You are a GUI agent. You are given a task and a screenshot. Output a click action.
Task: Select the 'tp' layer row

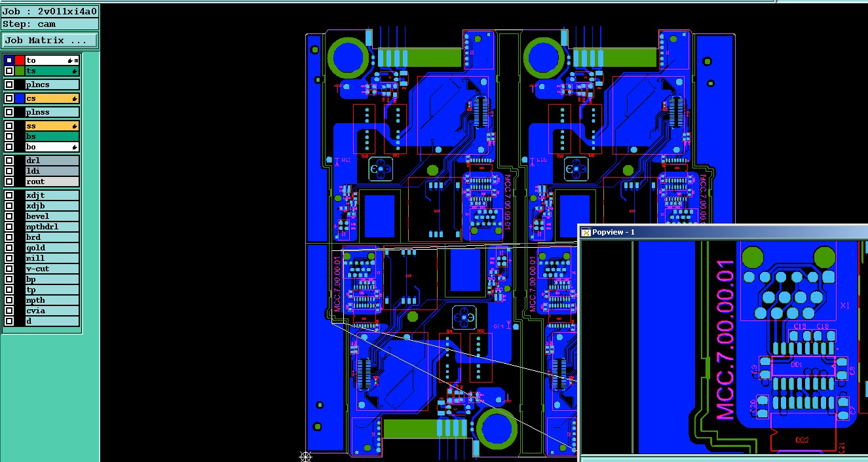tap(52, 290)
